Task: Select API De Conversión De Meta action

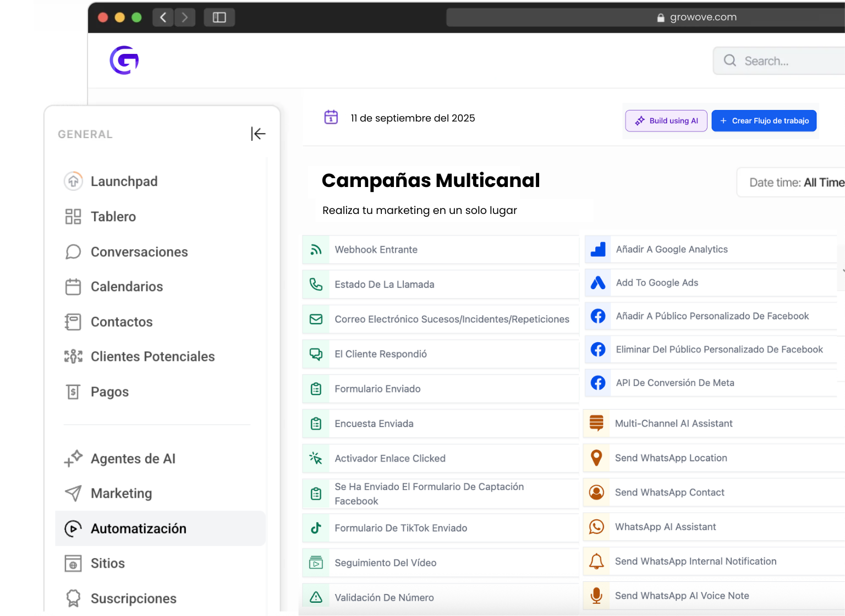Action: [x=675, y=383]
